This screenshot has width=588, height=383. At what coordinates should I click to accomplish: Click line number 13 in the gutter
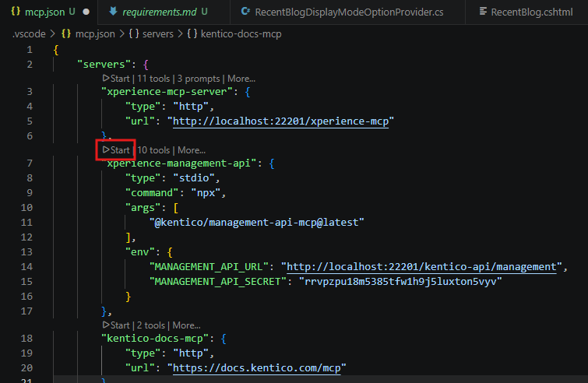coord(26,252)
